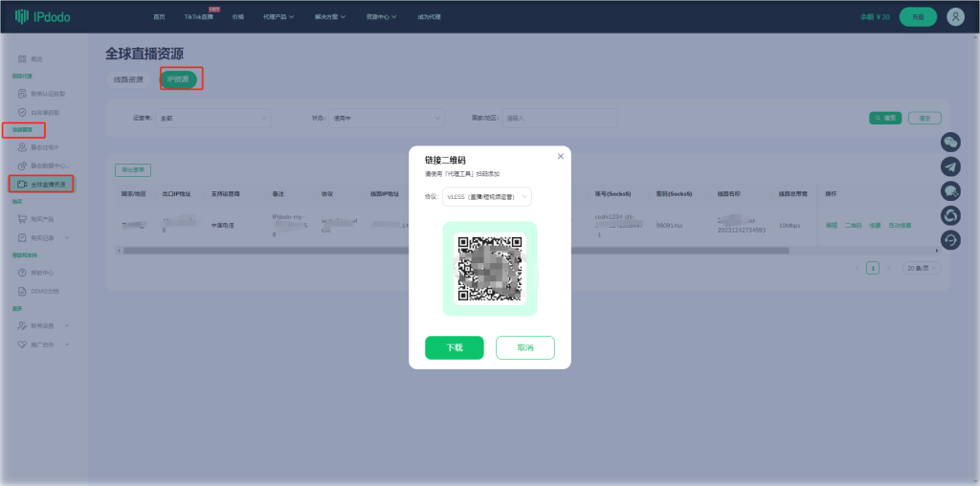Click the green 搜索 button
This screenshot has width=980, height=486.
tap(885, 118)
